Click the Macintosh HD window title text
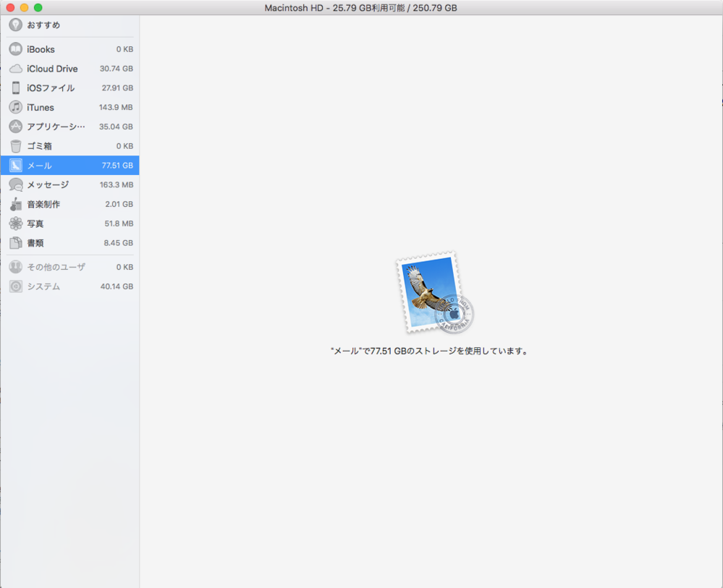 (x=360, y=8)
